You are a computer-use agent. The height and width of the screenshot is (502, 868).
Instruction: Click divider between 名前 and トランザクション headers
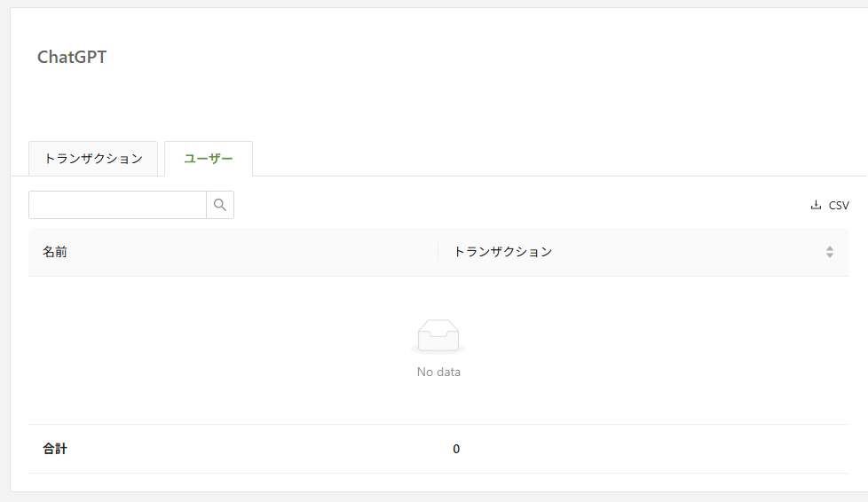tap(438, 252)
